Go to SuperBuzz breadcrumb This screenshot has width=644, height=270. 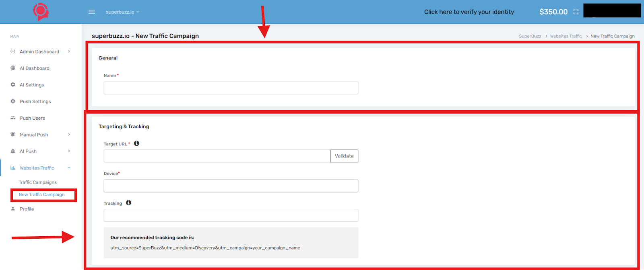click(x=530, y=36)
